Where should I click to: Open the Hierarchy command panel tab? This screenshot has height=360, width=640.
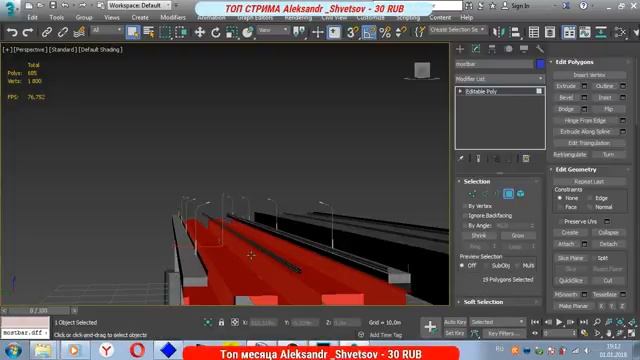(x=492, y=49)
